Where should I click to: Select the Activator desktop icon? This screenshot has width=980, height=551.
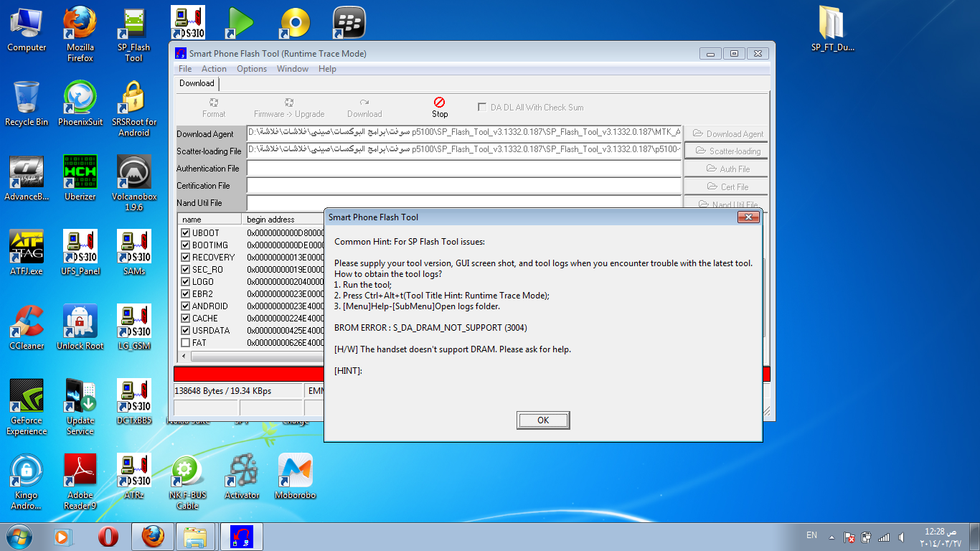[242, 477]
